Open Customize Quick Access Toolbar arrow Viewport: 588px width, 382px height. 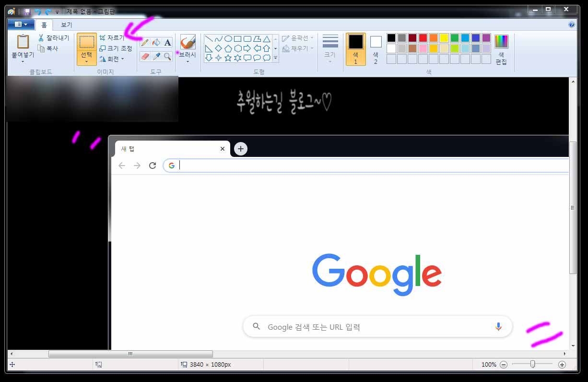click(x=58, y=12)
